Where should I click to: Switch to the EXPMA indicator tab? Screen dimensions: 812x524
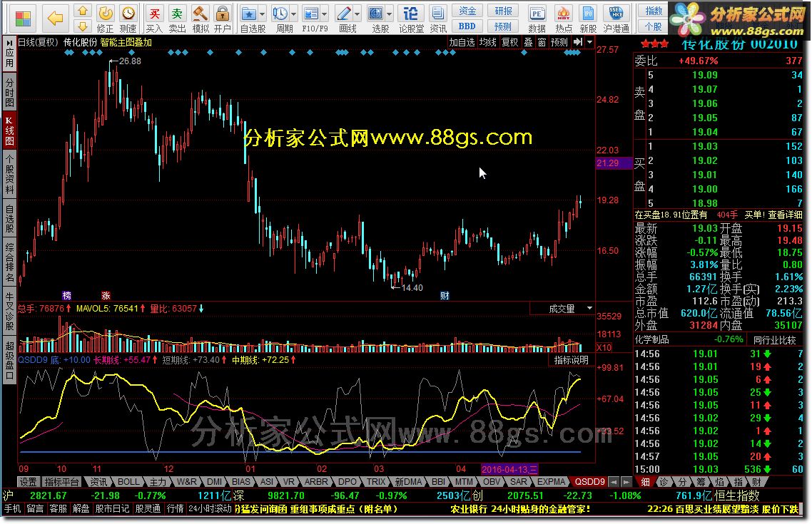click(x=551, y=482)
